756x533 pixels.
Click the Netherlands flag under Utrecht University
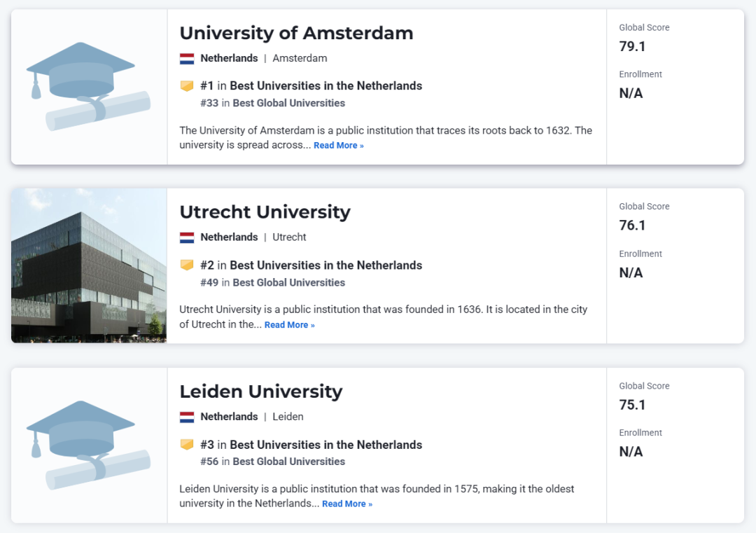pos(187,237)
